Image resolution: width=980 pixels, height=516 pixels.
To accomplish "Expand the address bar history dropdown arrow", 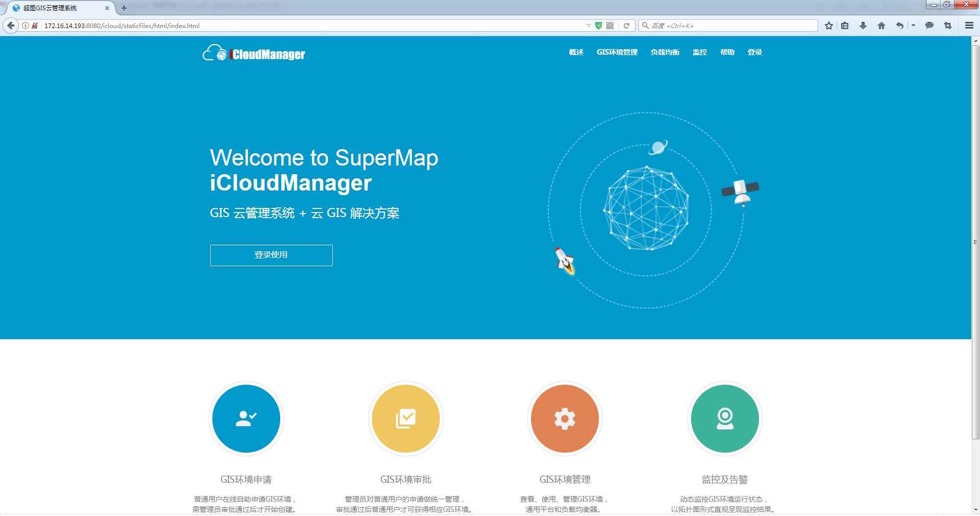I will coord(589,26).
